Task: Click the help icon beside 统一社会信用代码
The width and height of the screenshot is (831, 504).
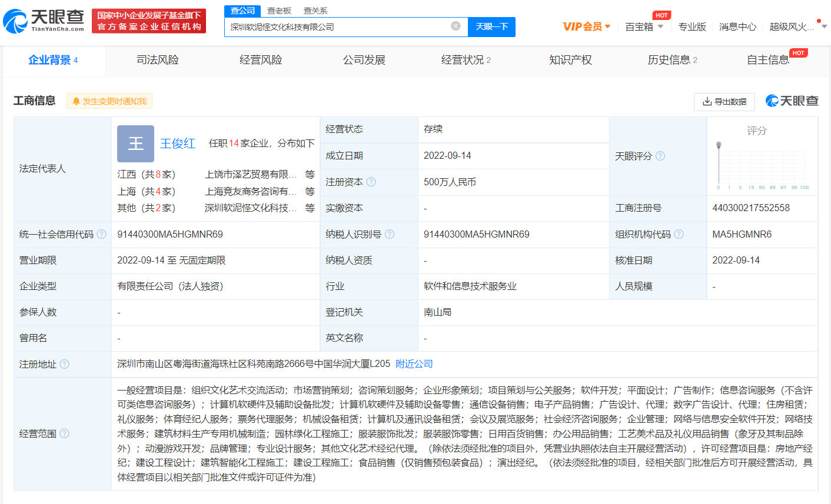Action: coord(102,234)
